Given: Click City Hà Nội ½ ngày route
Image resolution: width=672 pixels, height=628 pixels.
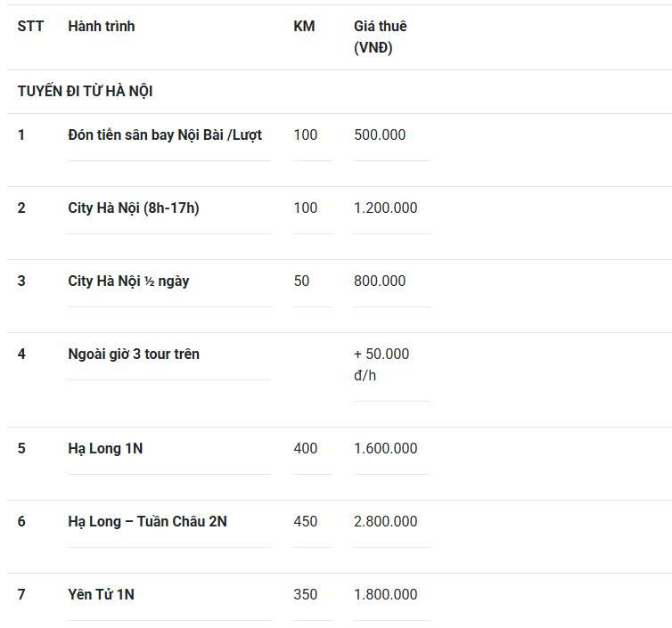Looking at the screenshot, I should coord(128,281).
